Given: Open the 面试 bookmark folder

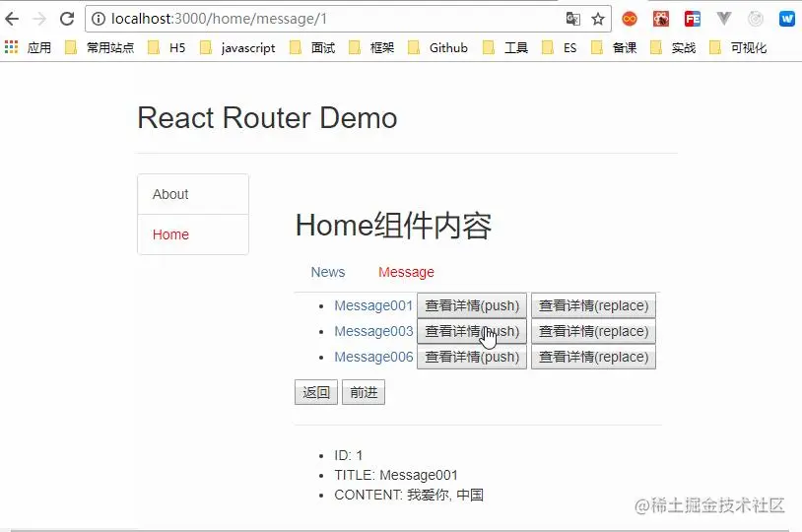Looking at the screenshot, I should tap(313, 47).
